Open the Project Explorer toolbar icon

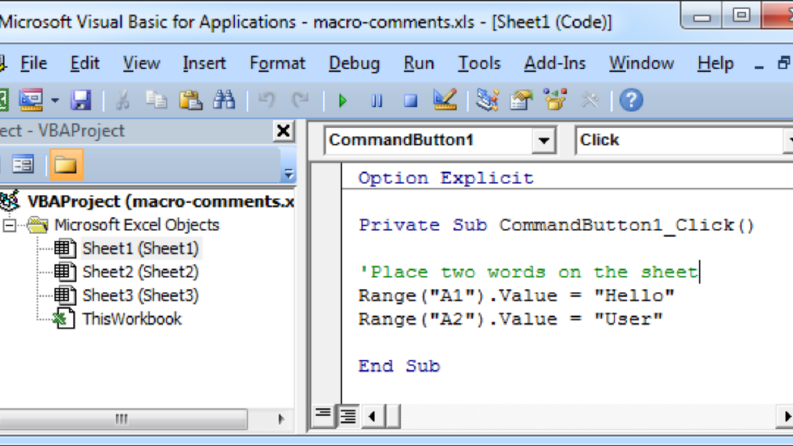[x=488, y=100]
